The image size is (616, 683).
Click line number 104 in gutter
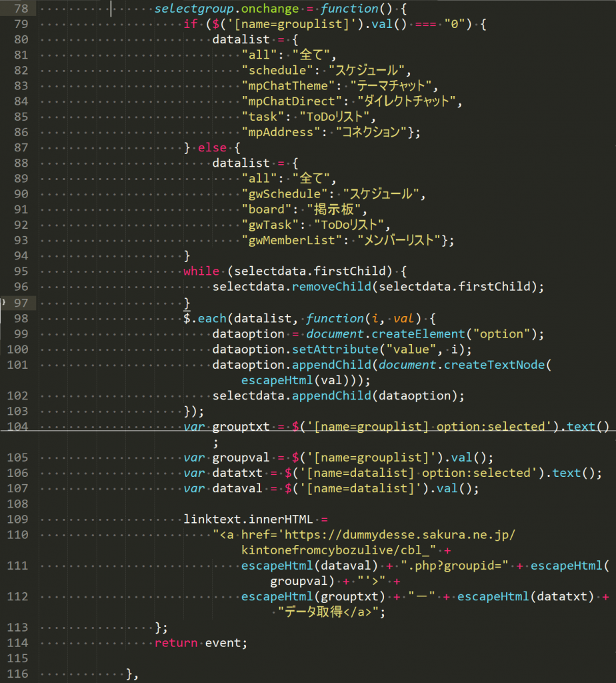point(17,426)
